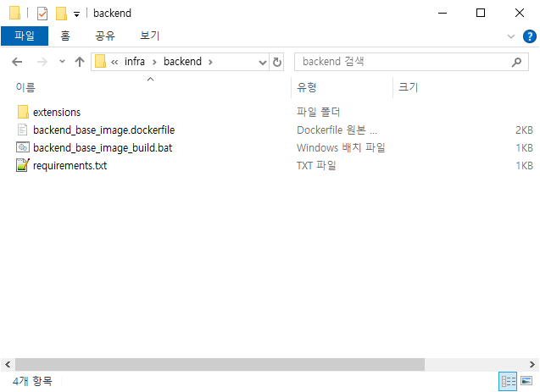Close the backend window

pyautogui.click(x=520, y=14)
